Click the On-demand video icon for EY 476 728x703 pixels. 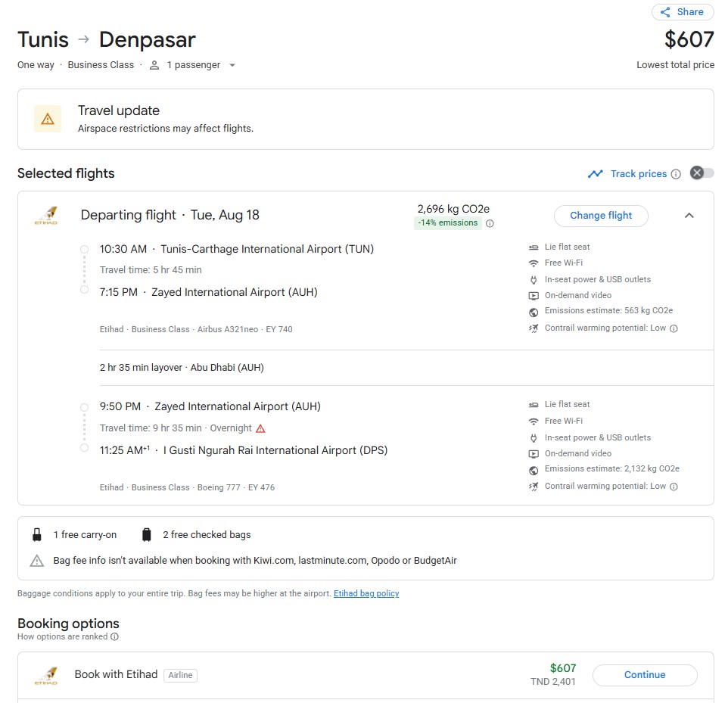coord(534,453)
